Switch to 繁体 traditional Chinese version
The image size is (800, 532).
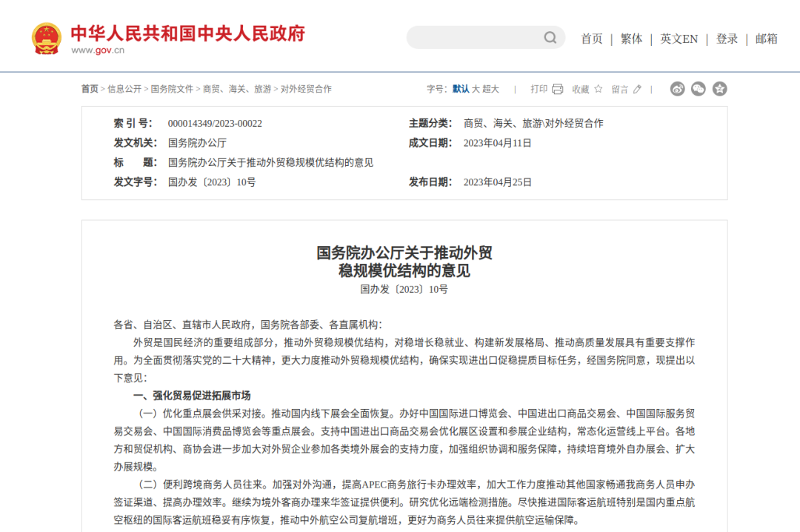631,39
